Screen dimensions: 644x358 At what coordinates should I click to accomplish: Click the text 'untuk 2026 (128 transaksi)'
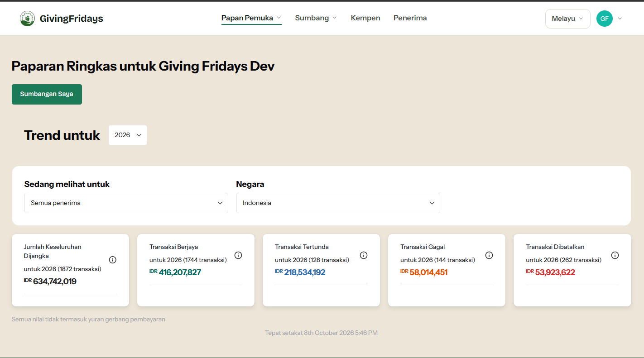[x=312, y=260]
